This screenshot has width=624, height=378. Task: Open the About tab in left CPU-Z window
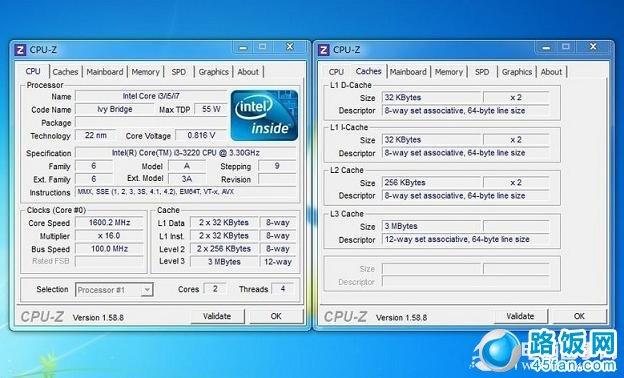248,72
